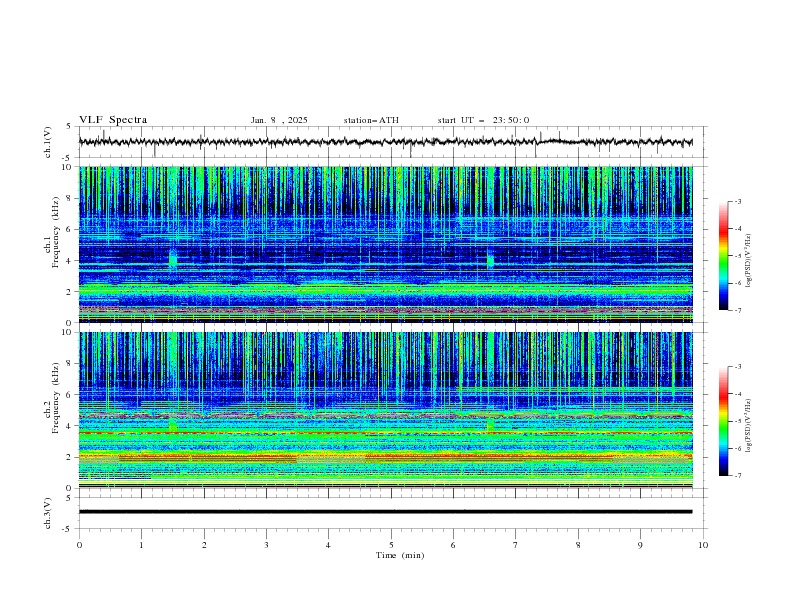Click the "-3" label on ch.2 colorbar
Screen dimensions: 792x612
point(737,367)
